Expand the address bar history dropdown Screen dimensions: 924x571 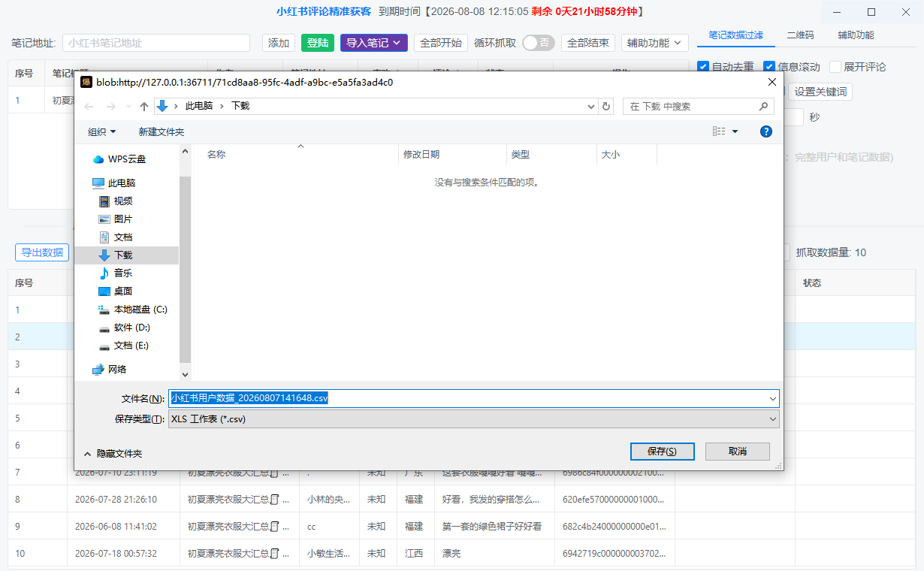(x=591, y=107)
